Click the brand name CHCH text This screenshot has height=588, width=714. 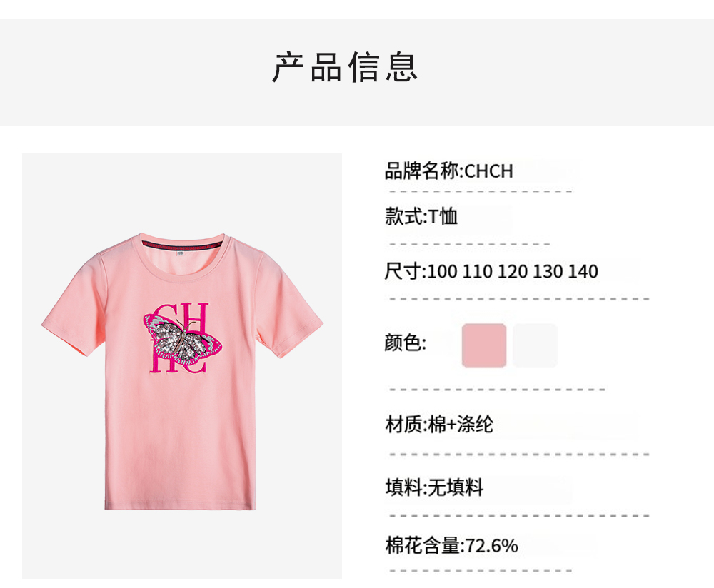[488, 171]
